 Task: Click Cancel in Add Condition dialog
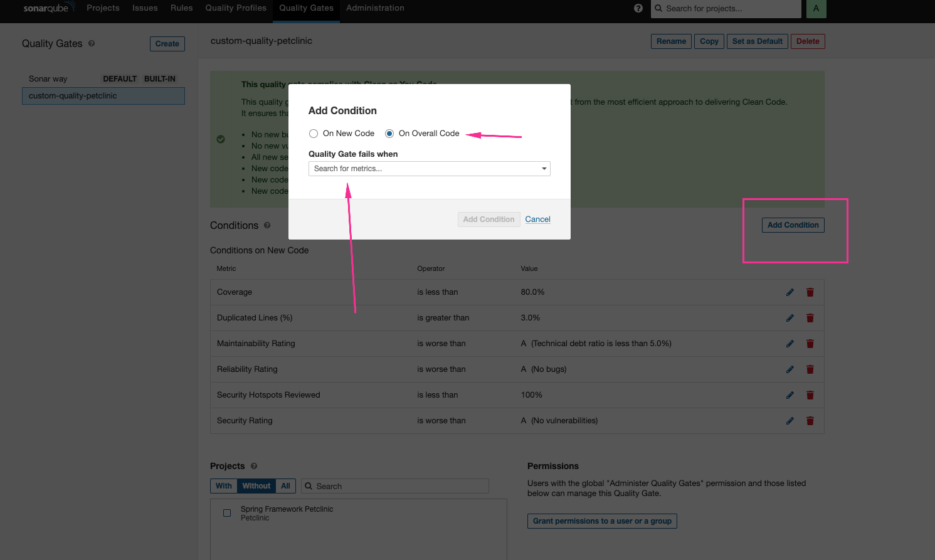coord(537,219)
